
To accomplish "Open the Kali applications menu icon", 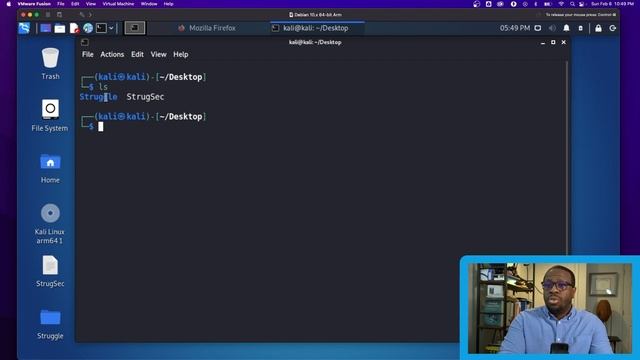I will click(x=24, y=28).
